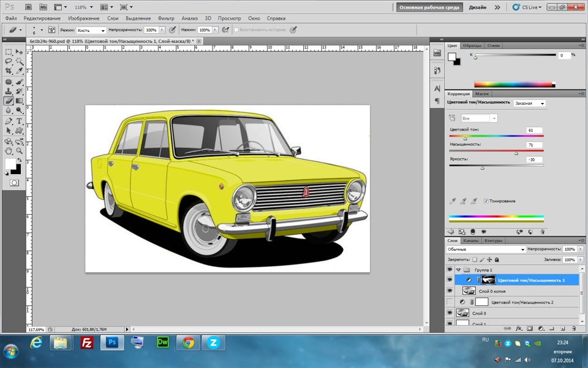The image size is (588, 368).
Task: Collapse the Группа 1 group
Action: point(458,270)
